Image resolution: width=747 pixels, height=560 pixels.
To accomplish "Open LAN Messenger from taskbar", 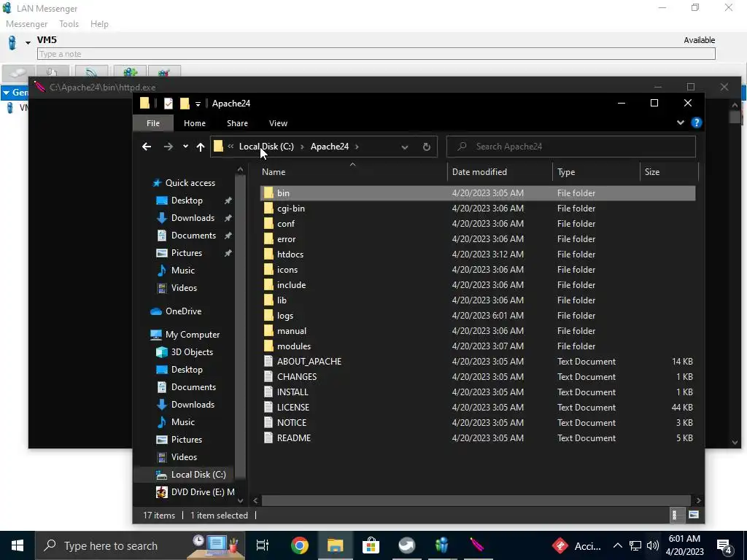I will 442,545.
